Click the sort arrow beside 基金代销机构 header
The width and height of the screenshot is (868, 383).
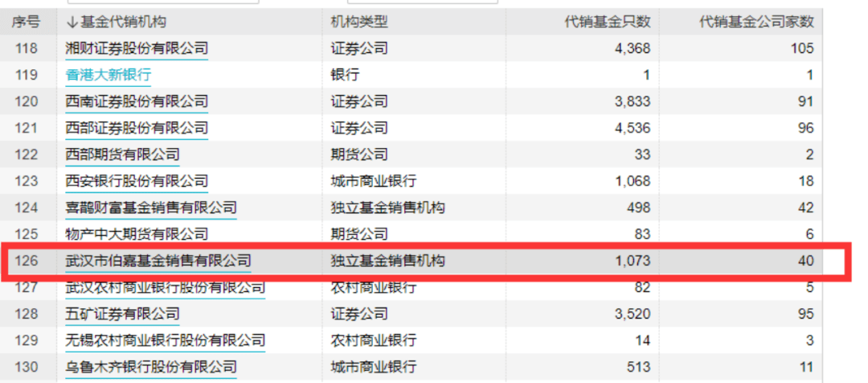tap(72, 23)
